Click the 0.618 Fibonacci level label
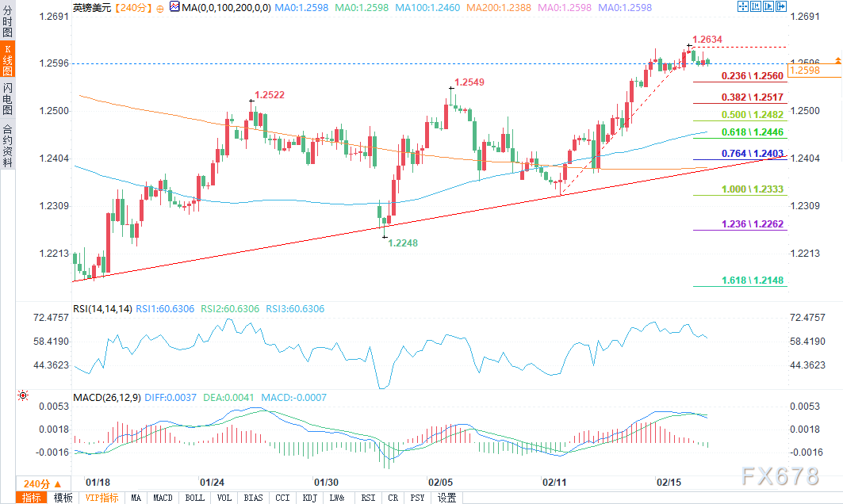Image resolution: width=843 pixels, height=504 pixels. pyautogui.click(x=740, y=132)
